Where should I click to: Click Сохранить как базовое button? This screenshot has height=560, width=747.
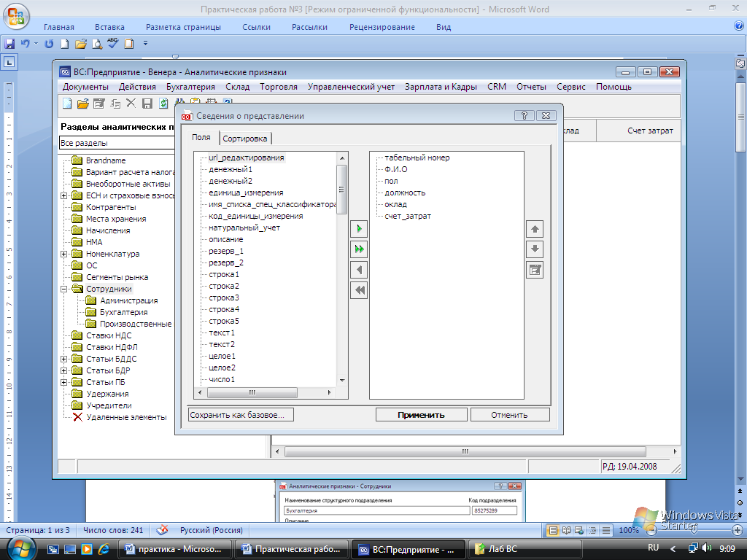[x=241, y=415]
